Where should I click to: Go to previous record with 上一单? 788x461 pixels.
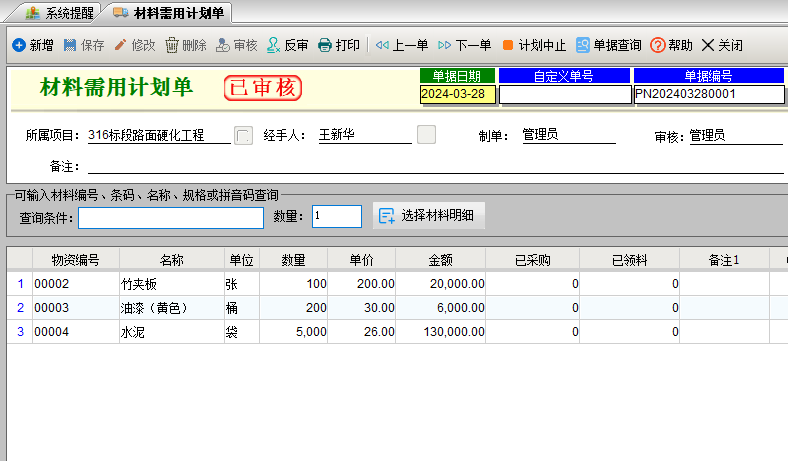(x=402, y=45)
